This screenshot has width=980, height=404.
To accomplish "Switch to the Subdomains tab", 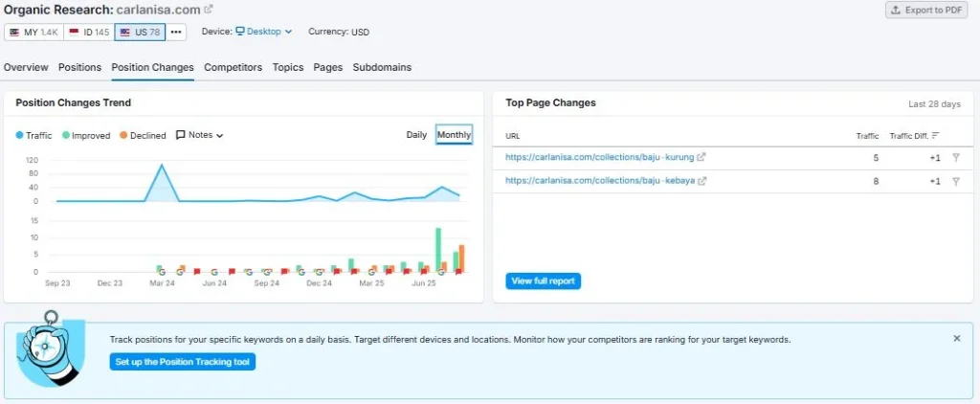I will pos(382,68).
